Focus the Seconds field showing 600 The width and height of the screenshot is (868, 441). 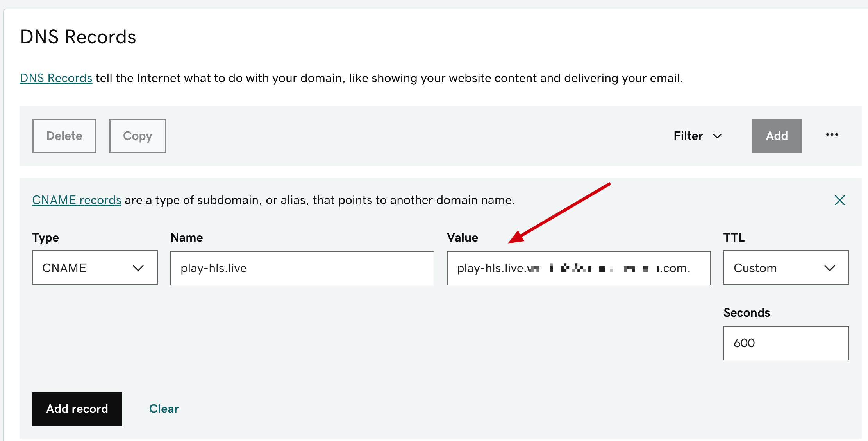point(786,343)
